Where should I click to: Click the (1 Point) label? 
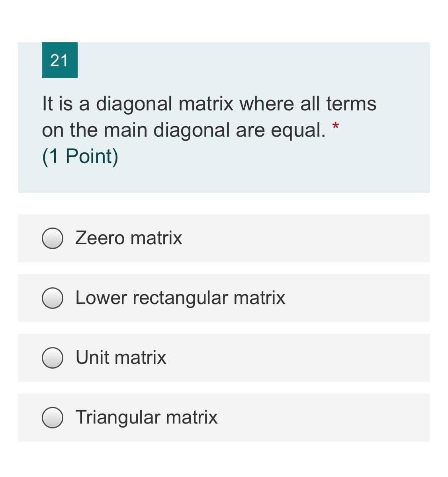coord(80,156)
